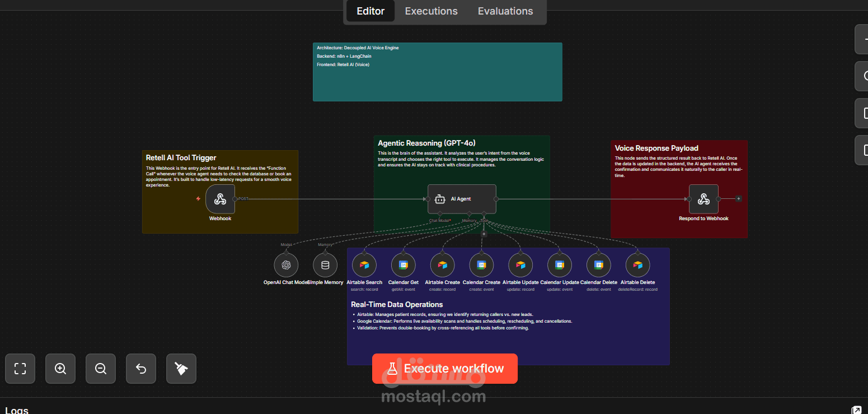Click the Agentic Reasoning (GPT-4o) note title
This screenshot has width=868, height=414.
[x=427, y=143]
